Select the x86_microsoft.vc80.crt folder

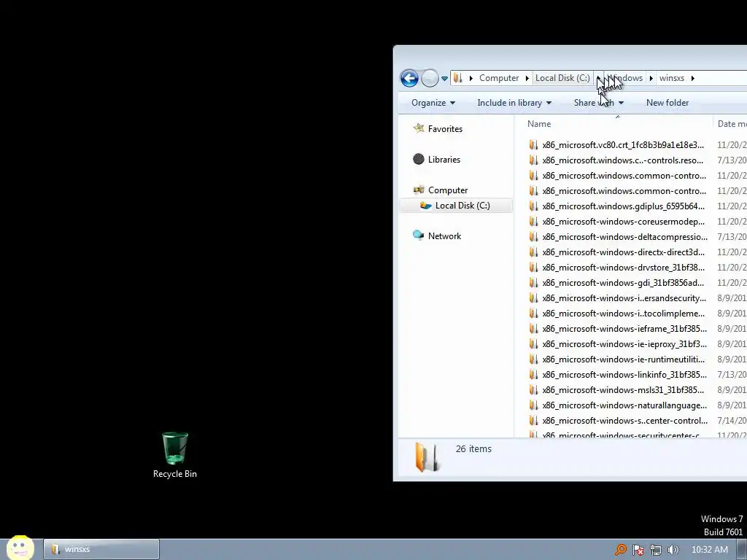point(623,145)
